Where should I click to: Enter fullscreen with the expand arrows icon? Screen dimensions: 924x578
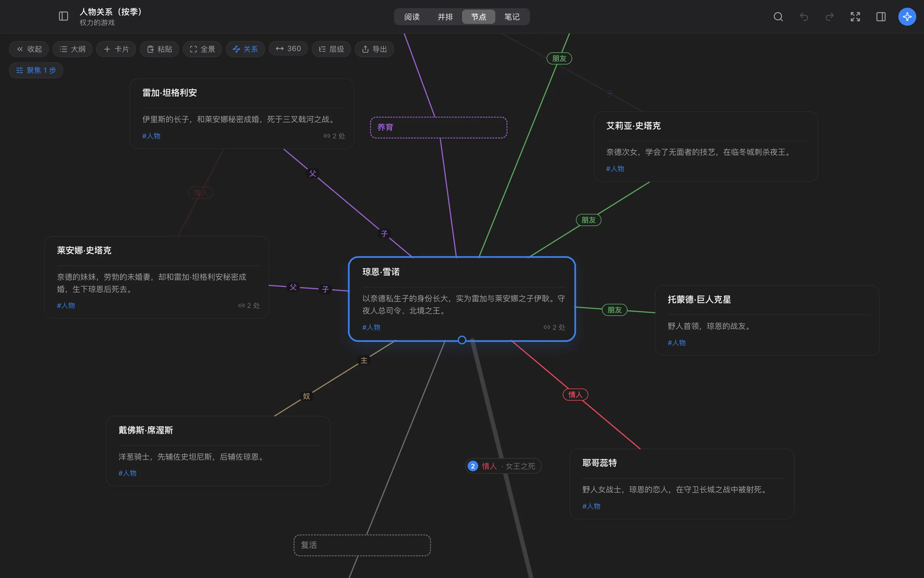(x=855, y=17)
